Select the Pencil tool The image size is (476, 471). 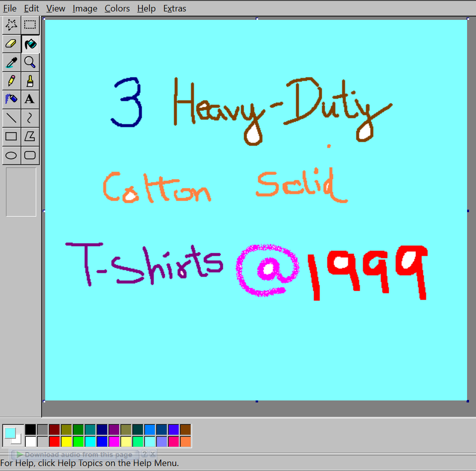click(x=11, y=81)
